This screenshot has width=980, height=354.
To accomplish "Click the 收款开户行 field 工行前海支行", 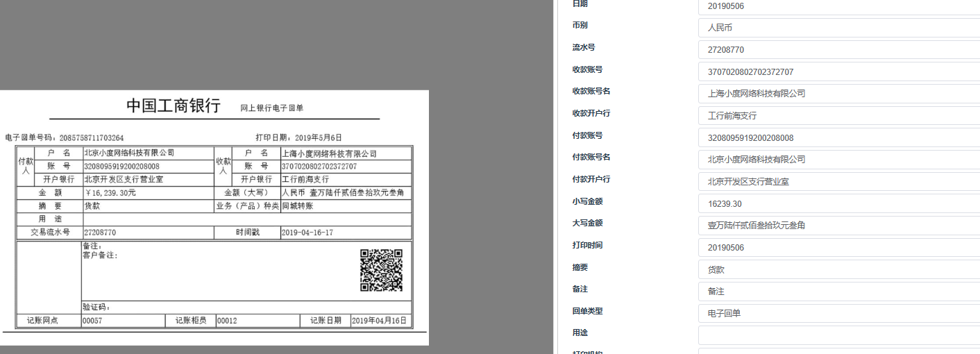I will (x=839, y=116).
